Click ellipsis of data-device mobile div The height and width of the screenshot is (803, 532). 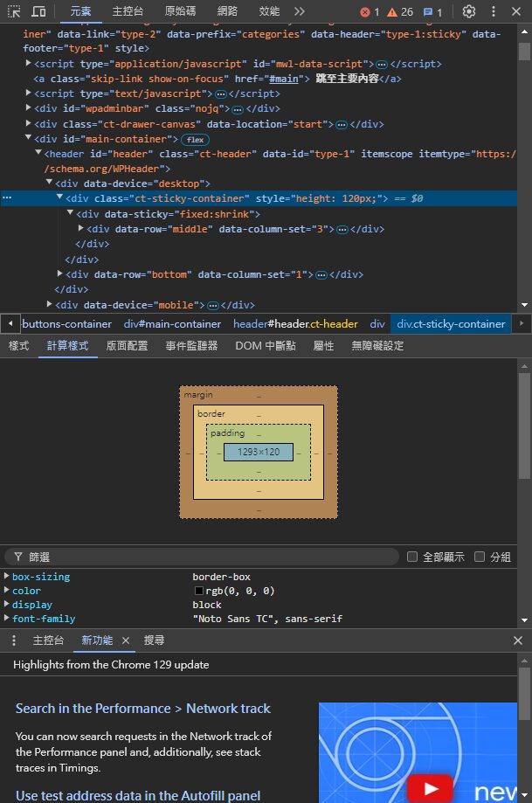[212, 305]
